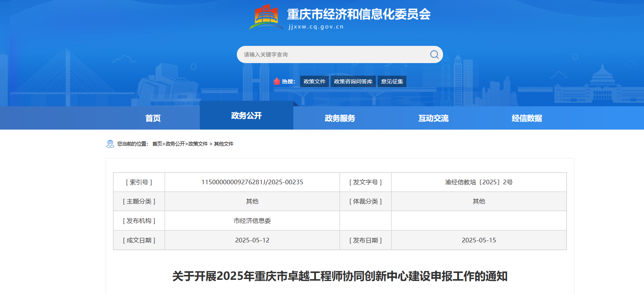Click the 意见征集 hot search tag

pyautogui.click(x=392, y=81)
